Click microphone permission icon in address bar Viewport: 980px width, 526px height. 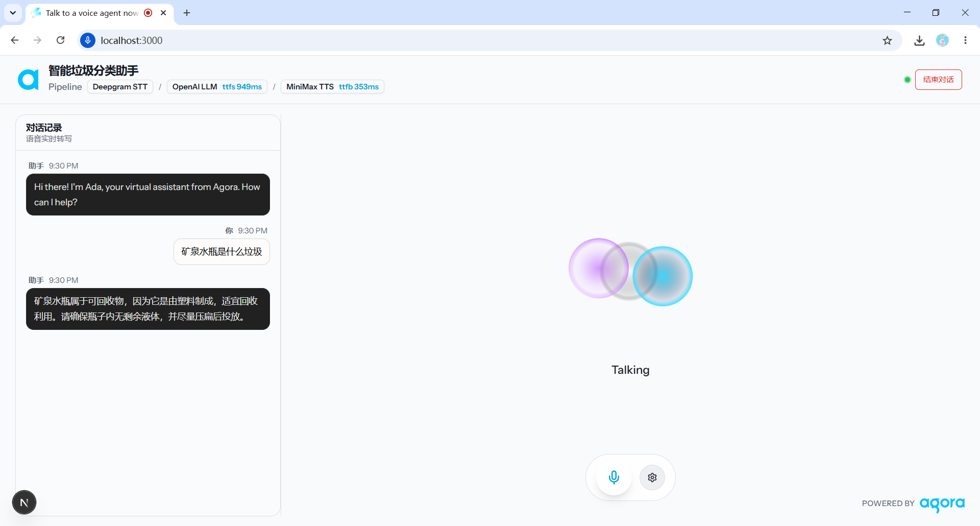[x=88, y=40]
